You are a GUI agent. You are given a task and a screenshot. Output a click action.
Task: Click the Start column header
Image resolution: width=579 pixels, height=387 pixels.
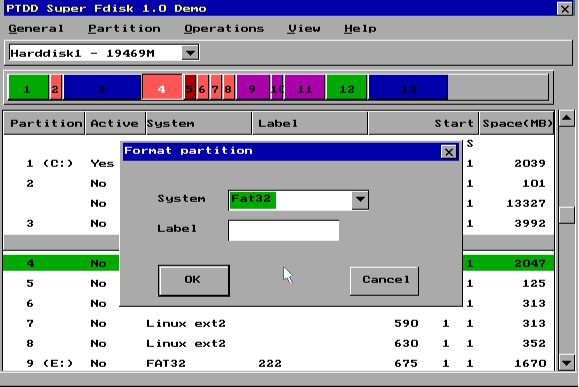point(424,123)
